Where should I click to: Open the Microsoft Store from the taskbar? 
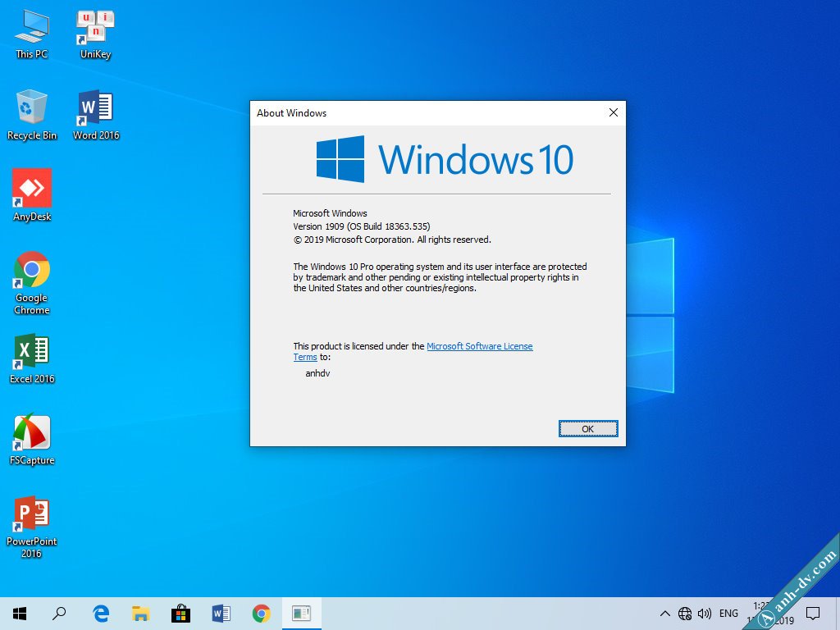pos(181,613)
